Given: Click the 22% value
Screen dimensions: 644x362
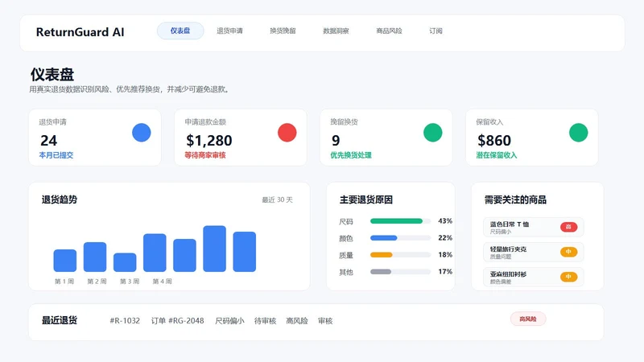Looking at the screenshot, I should pos(445,237).
